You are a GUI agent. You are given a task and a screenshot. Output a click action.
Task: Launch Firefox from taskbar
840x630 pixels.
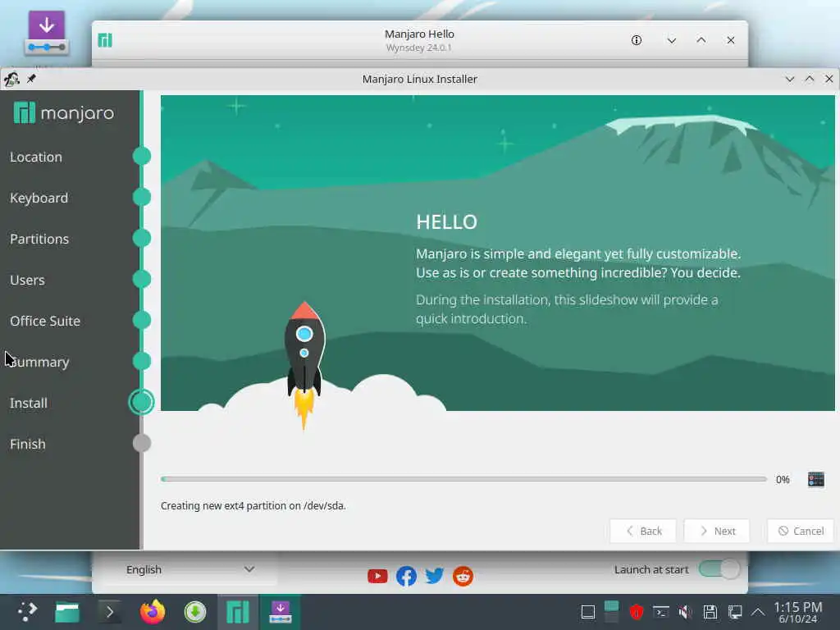pyautogui.click(x=153, y=612)
